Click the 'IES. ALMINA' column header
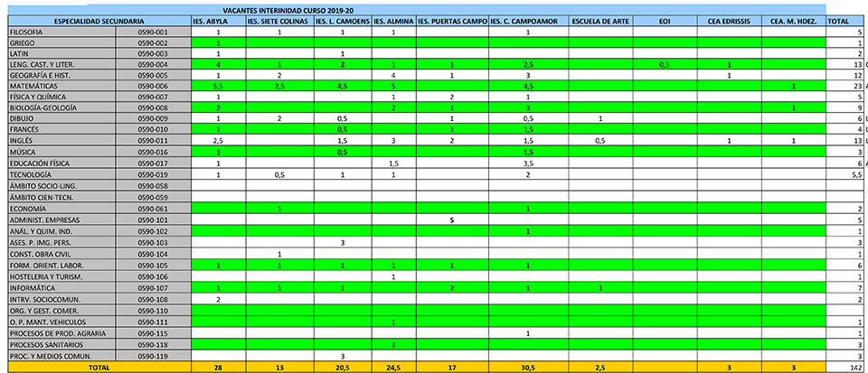 tap(393, 22)
